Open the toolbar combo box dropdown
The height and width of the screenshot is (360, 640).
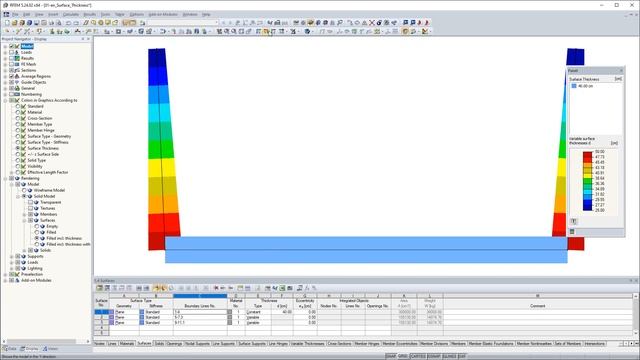click(x=217, y=23)
